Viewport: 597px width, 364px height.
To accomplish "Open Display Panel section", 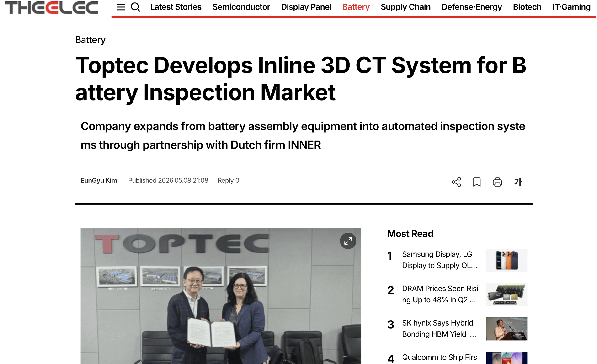I will [306, 7].
